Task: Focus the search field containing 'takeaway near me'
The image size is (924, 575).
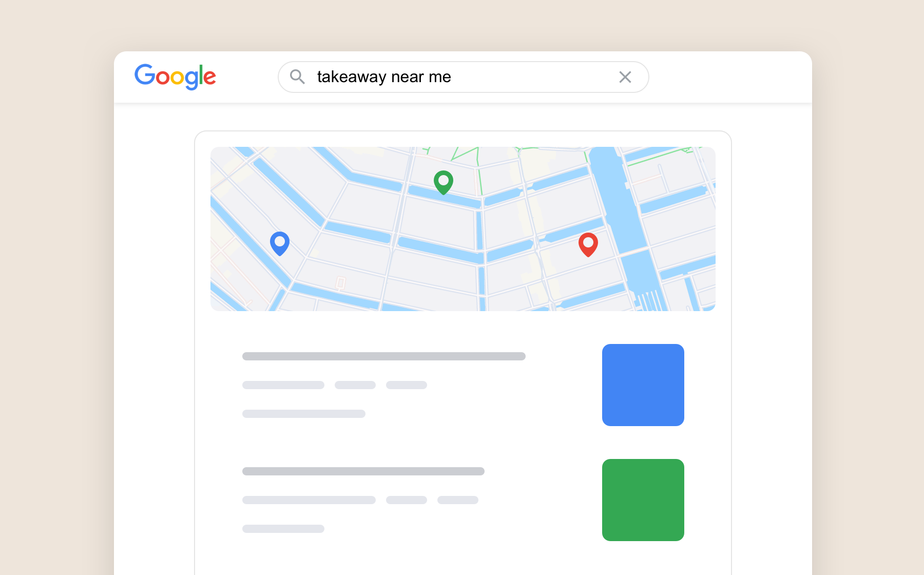Action: [x=463, y=77]
